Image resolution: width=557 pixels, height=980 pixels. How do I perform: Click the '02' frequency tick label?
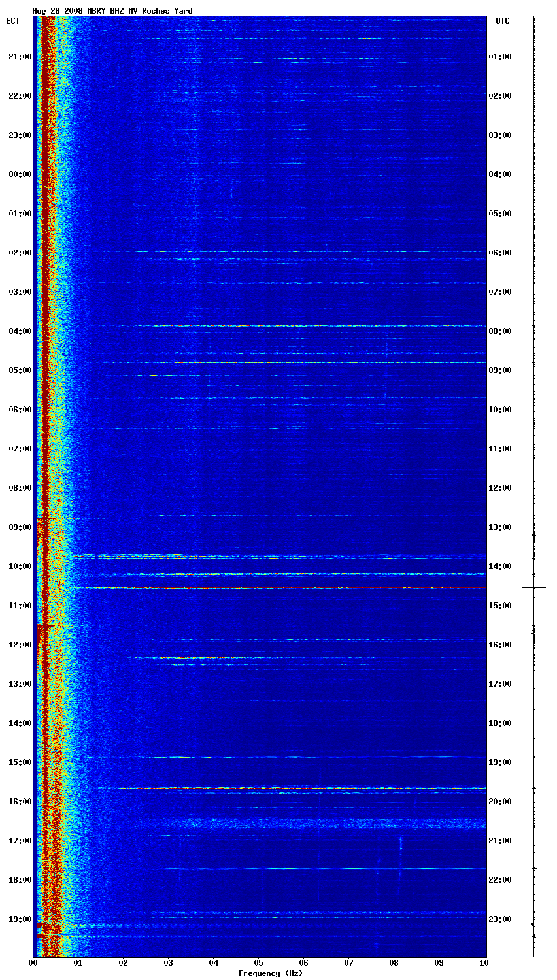(x=123, y=963)
